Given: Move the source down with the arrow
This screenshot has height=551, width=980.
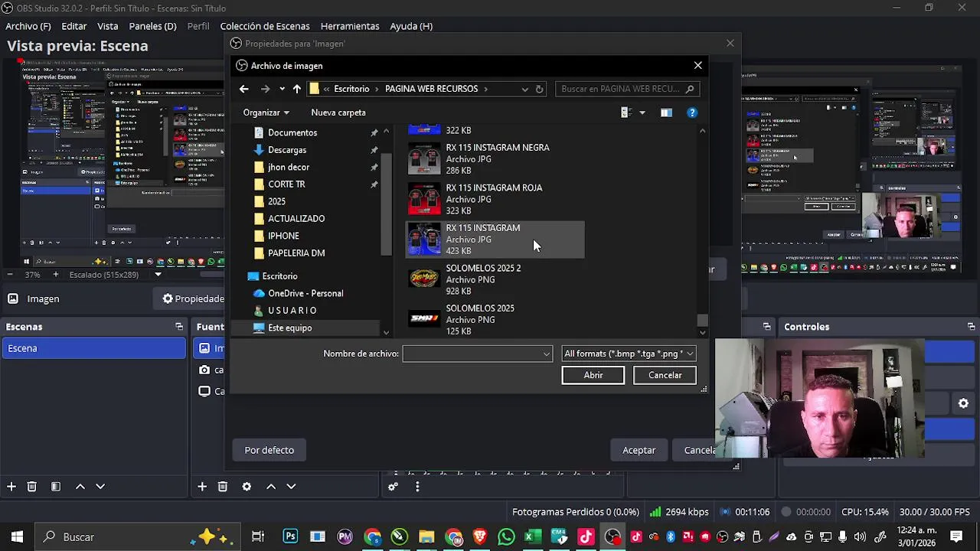Looking at the screenshot, I should tap(291, 487).
